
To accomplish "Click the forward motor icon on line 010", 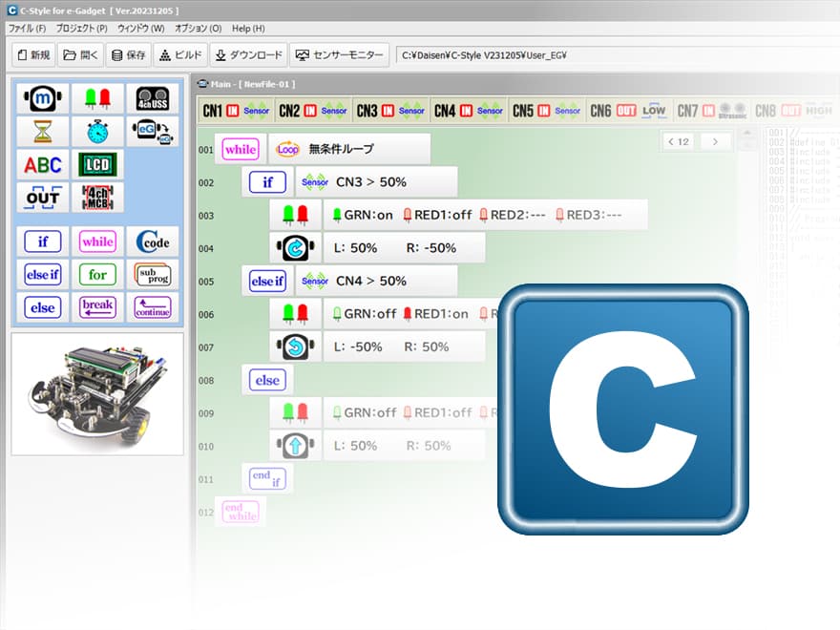I will pyautogui.click(x=295, y=446).
